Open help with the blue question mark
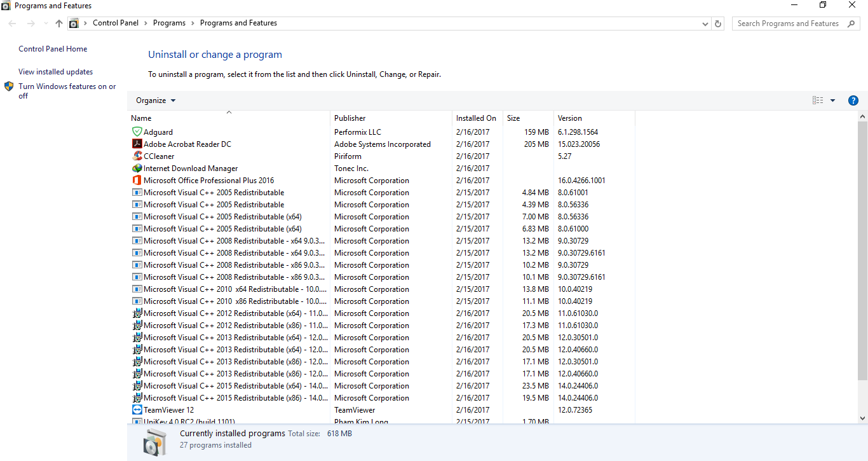This screenshot has width=868, height=461. click(853, 100)
